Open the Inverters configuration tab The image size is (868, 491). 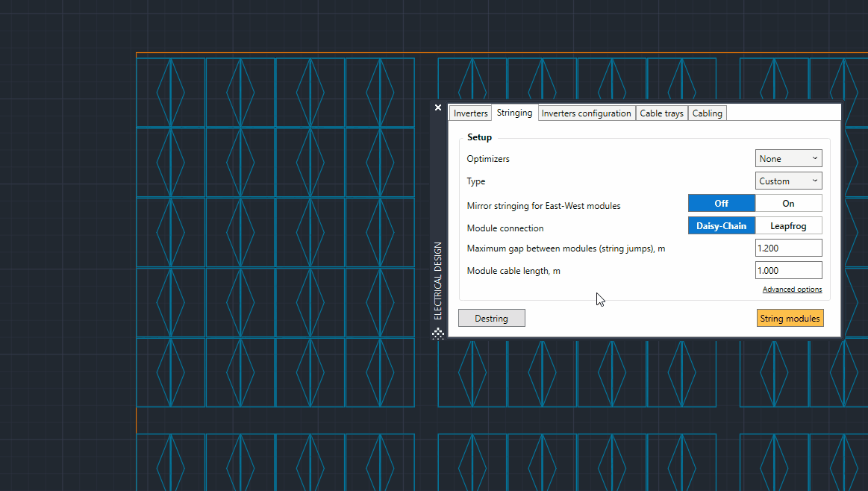pos(586,113)
